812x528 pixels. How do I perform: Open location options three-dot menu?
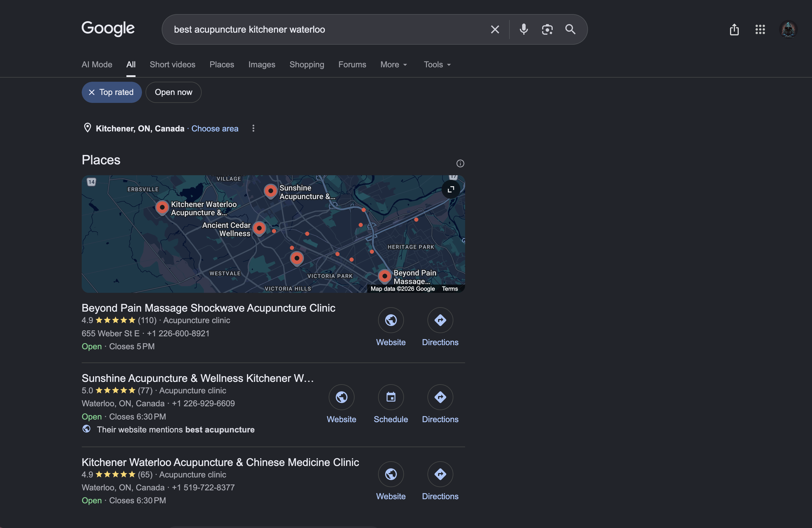(253, 128)
